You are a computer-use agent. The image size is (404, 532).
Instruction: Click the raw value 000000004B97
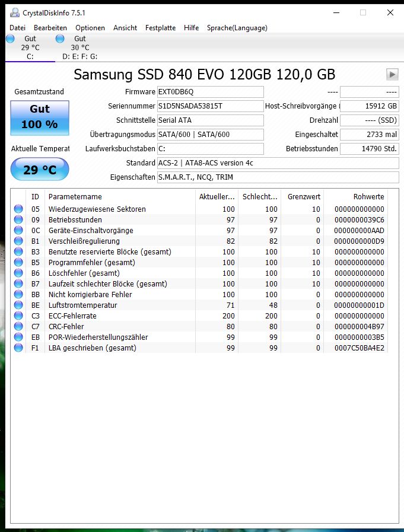359,327
